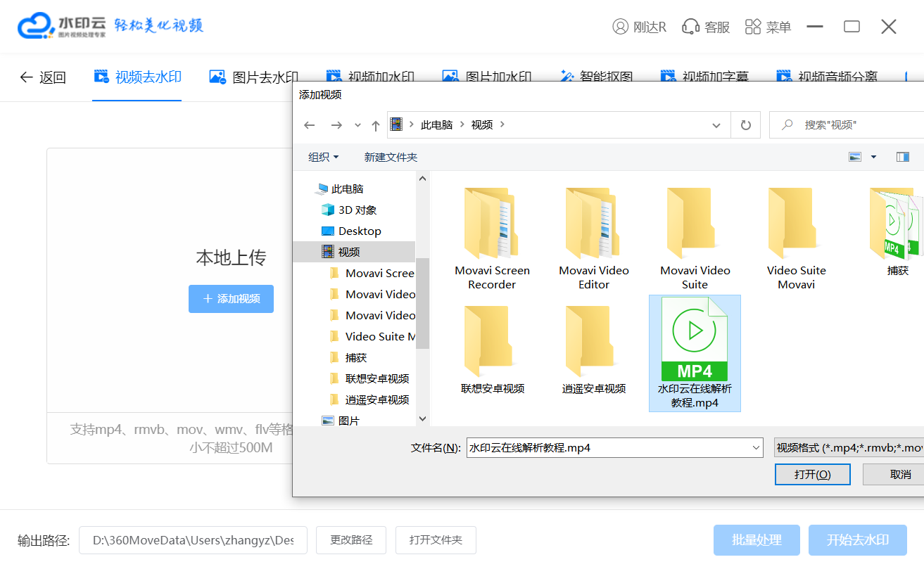Screen dimensions: 924x569
Task: Select Video Suite Movavi folder
Action: coord(796,238)
